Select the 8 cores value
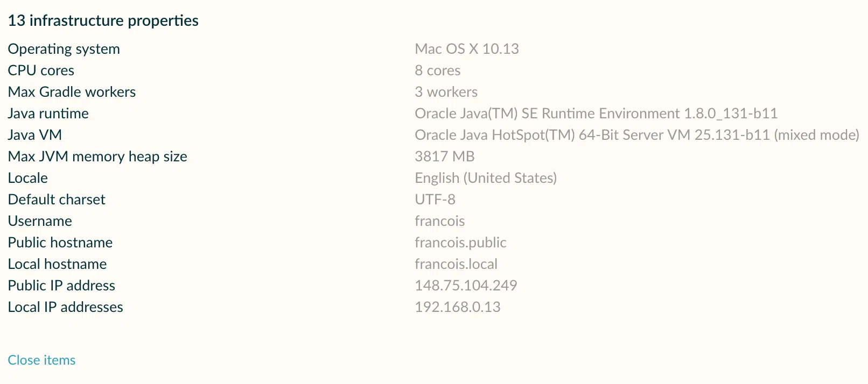This screenshot has height=384, width=868. [437, 70]
